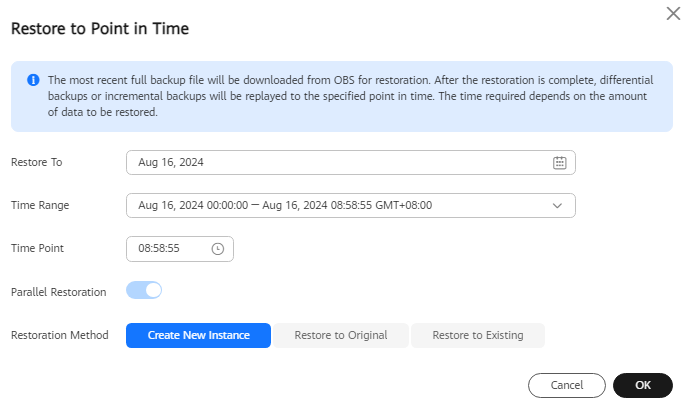
Task: Click the OBS full backup information message text
Action: click(350, 96)
